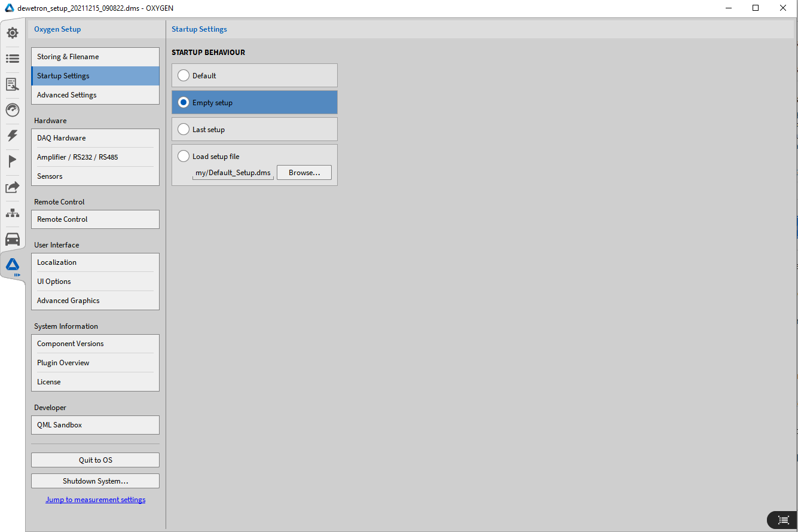Click the setup file path field
798x532 pixels.
click(233, 173)
